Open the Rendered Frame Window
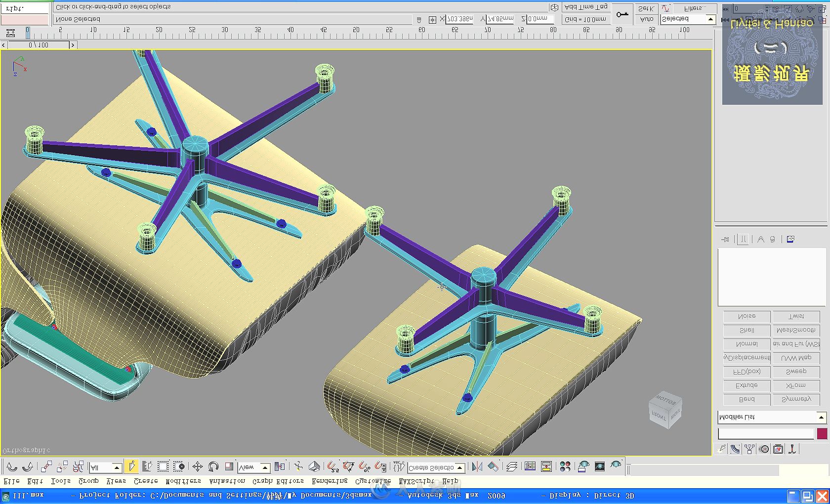Image resolution: width=830 pixels, height=504 pixels. [x=600, y=466]
